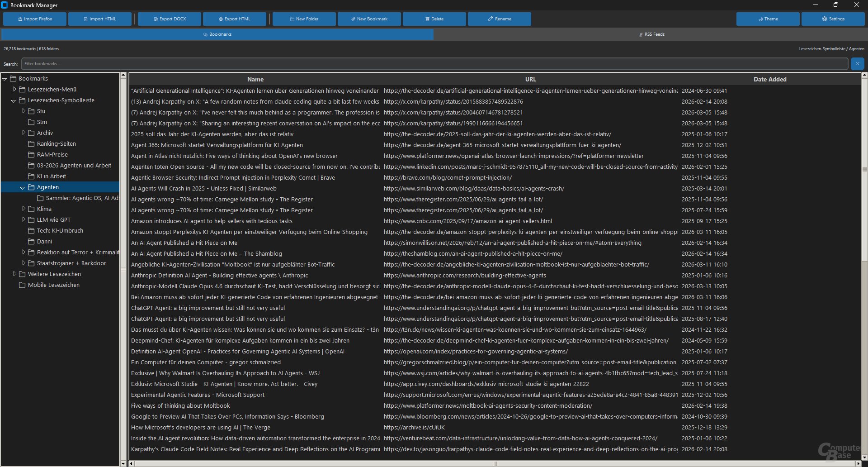868x467 pixels.
Task: Expand the Weitere Lesezeichen folder
Action: (x=14, y=274)
